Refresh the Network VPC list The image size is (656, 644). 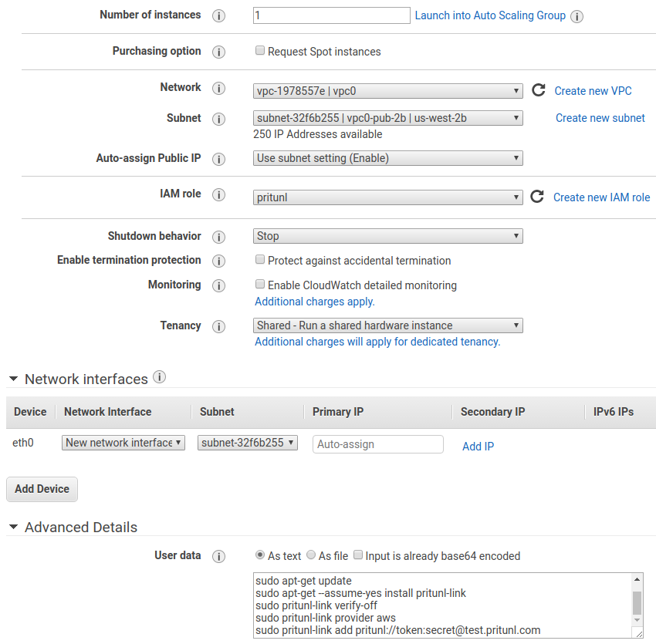pyautogui.click(x=539, y=90)
